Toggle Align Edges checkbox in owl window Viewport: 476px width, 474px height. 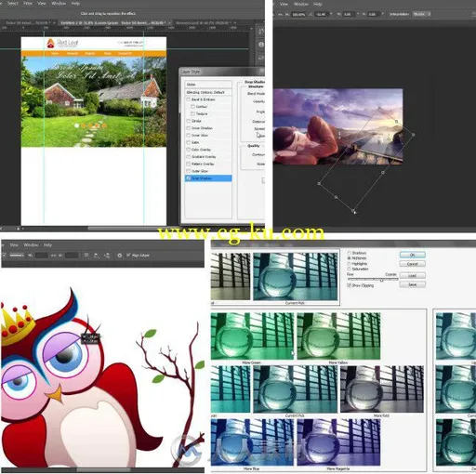[128, 256]
